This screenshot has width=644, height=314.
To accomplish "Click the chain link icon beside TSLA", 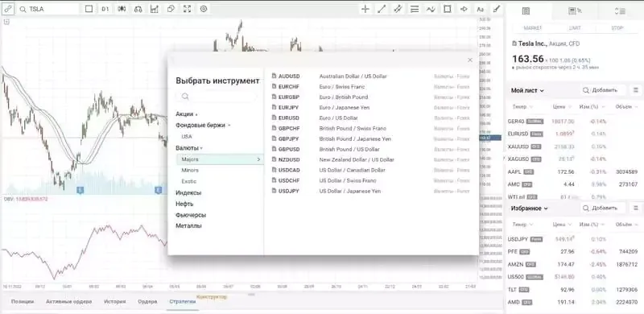I will 8,9.
